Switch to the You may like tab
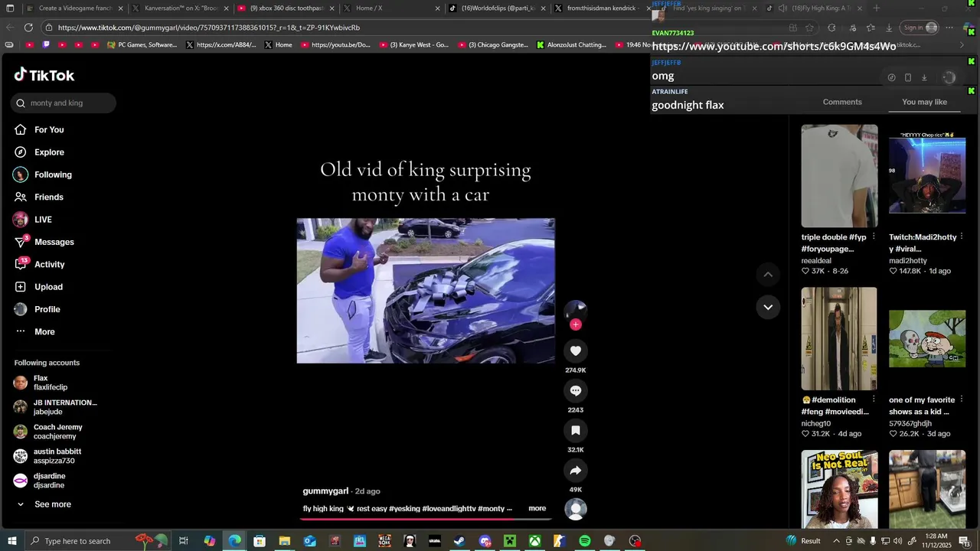This screenshot has width=980, height=551. click(924, 102)
